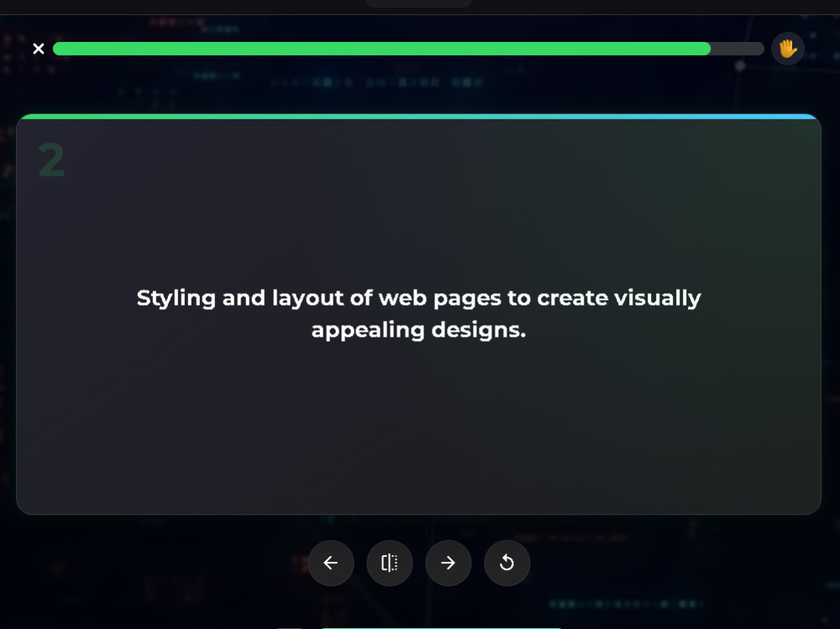Click the flashcard text about styling and layout
The image size is (840, 629).
(x=419, y=314)
